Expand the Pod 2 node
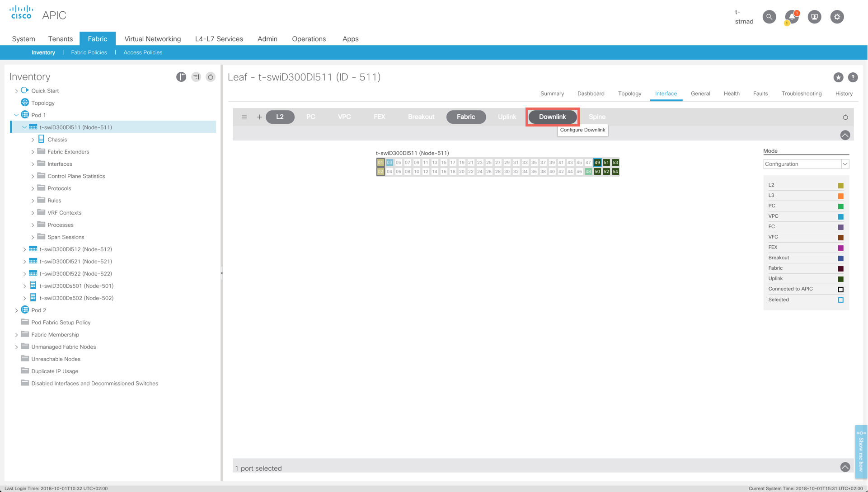Image resolution: width=868 pixels, height=492 pixels. (16, 310)
